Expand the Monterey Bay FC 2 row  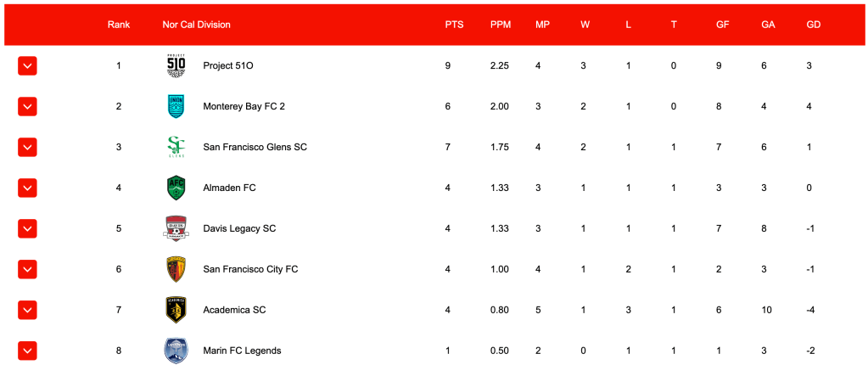pos(27,106)
